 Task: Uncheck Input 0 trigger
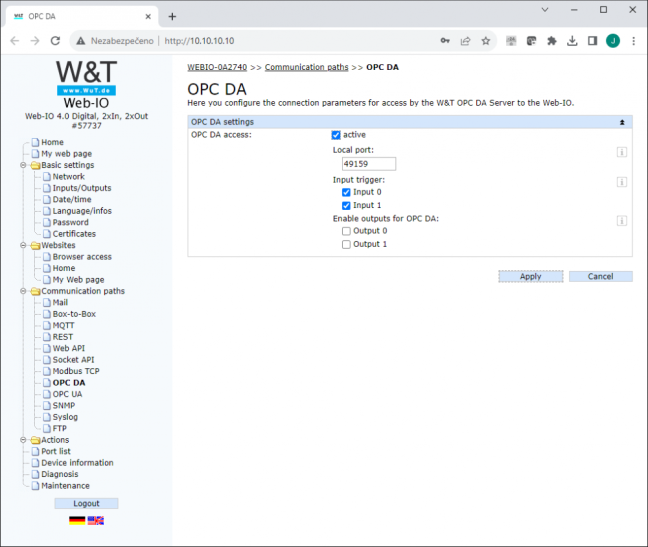pyautogui.click(x=346, y=192)
